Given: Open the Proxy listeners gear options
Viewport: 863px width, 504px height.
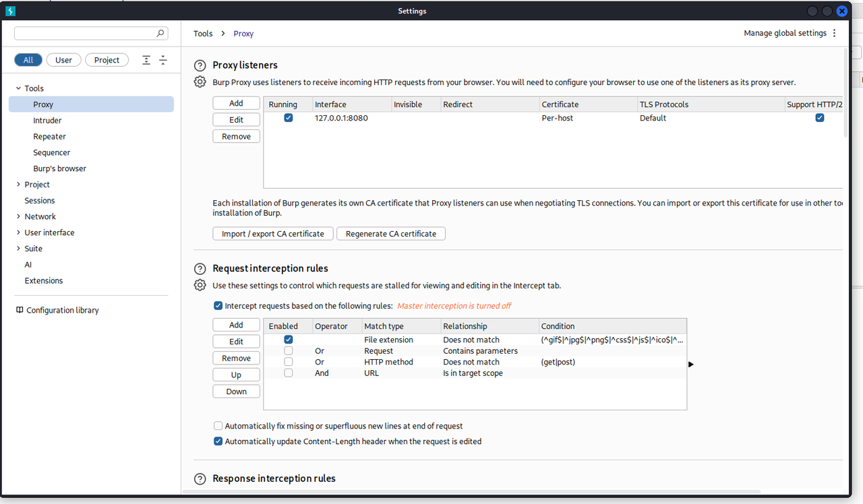Looking at the screenshot, I should [200, 82].
